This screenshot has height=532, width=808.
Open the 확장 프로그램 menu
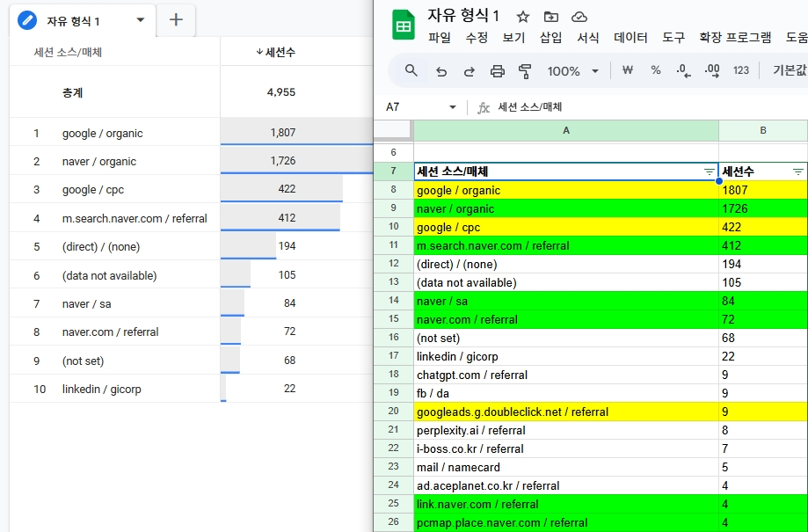[735, 37]
